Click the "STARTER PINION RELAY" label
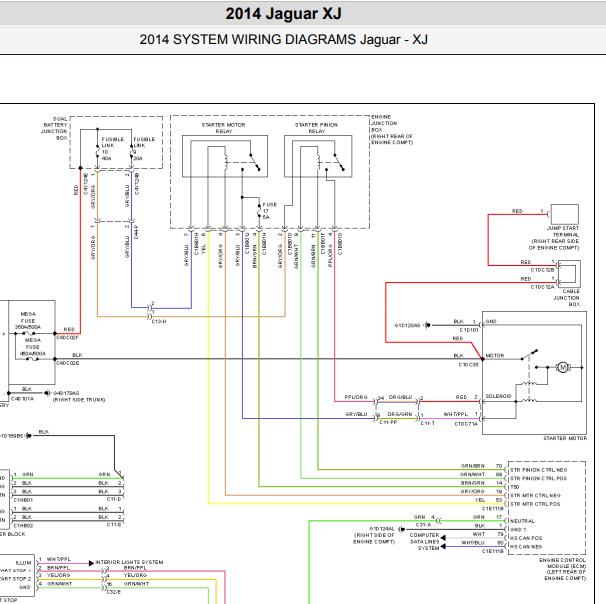This screenshot has height=604, width=606. (316, 128)
